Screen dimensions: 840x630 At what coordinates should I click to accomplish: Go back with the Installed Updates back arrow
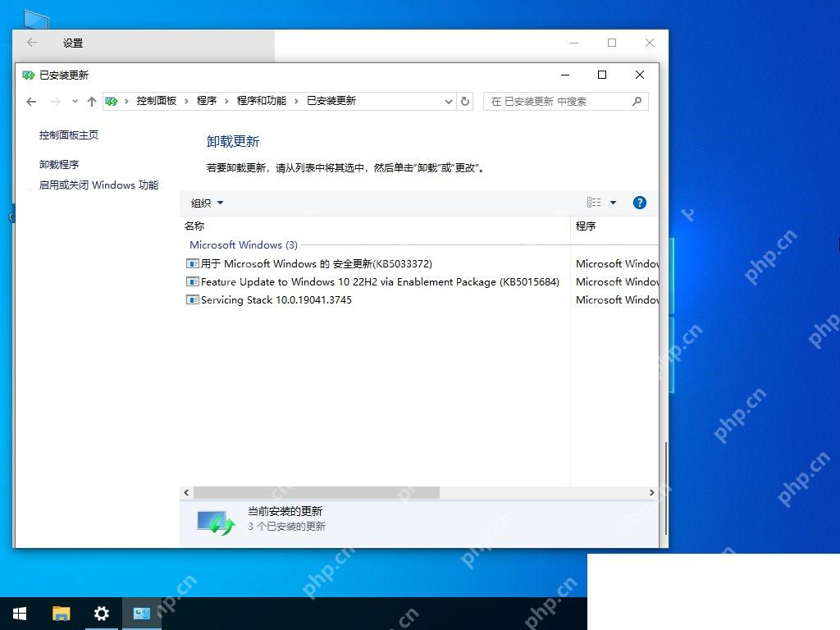click(31, 101)
